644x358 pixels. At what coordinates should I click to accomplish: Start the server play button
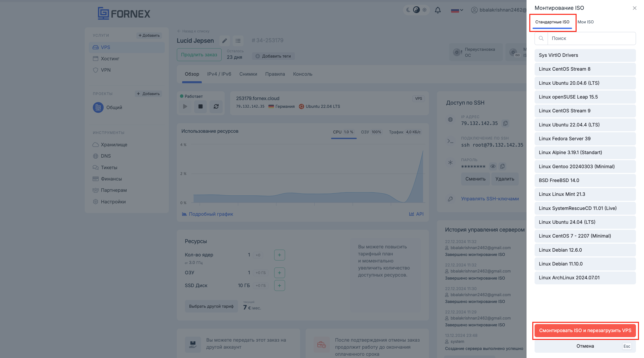(x=185, y=106)
